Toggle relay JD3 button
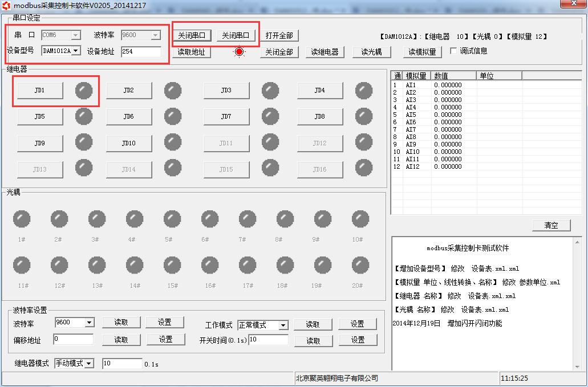 pyautogui.click(x=226, y=90)
